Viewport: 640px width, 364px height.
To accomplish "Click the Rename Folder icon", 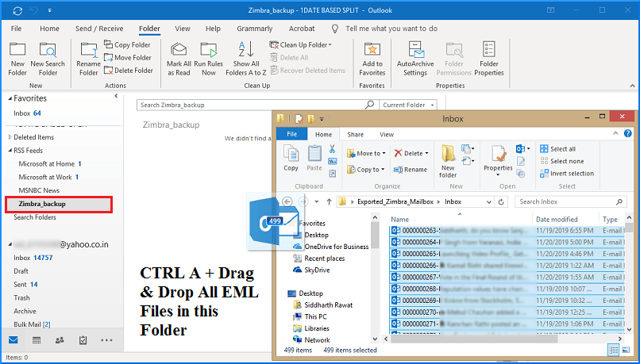I will pyautogui.click(x=89, y=52).
